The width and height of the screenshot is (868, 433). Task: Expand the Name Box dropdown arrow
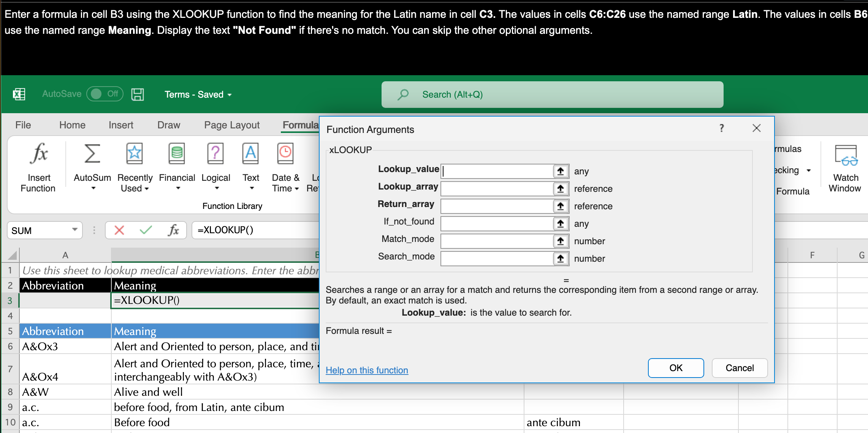click(x=75, y=230)
